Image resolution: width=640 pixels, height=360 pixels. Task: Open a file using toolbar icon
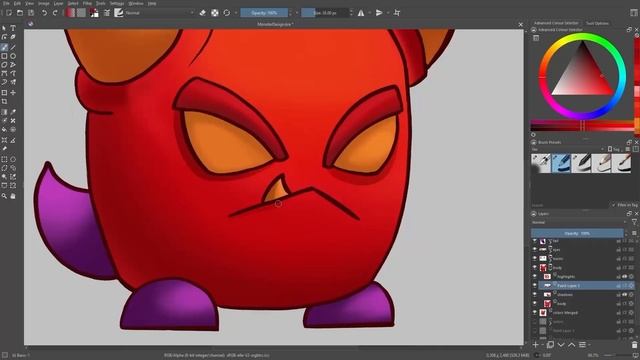20,13
